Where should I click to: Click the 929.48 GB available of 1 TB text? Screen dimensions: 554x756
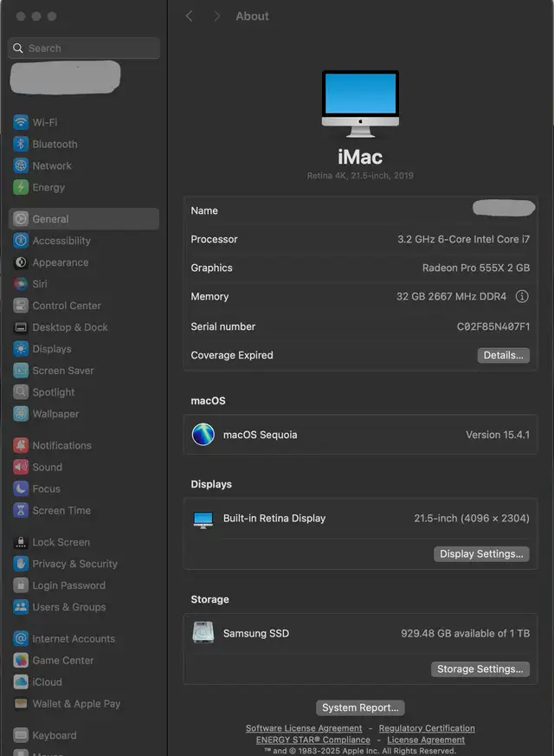tap(466, 634)
